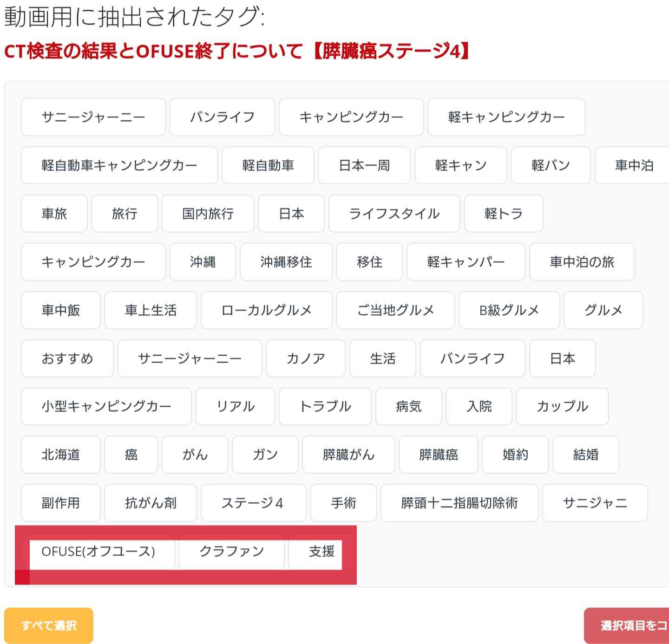Screen dimensions: 669x644
Task: Click the standalone グルメ tag
Action: (x=603, y=310)
